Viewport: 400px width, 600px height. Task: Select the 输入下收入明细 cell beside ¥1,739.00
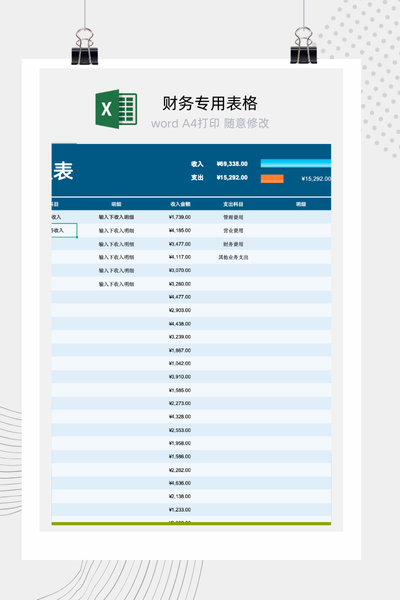(x=116, y=217)
